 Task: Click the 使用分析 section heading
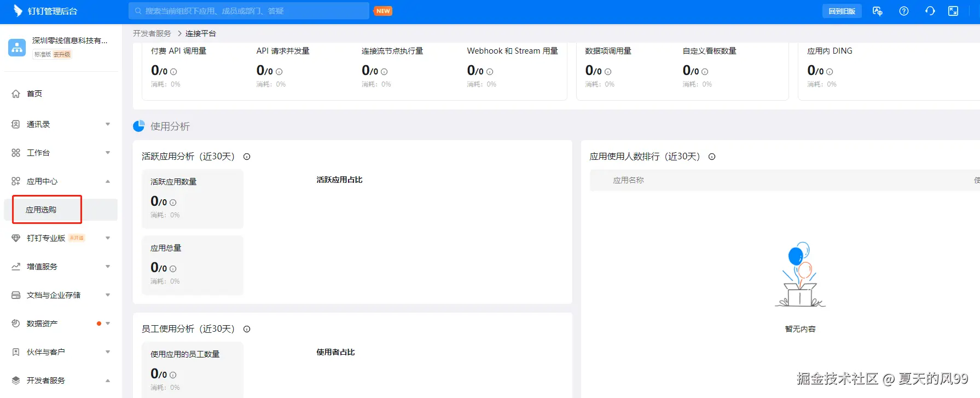pyautogui.click(x=170, y=126)
